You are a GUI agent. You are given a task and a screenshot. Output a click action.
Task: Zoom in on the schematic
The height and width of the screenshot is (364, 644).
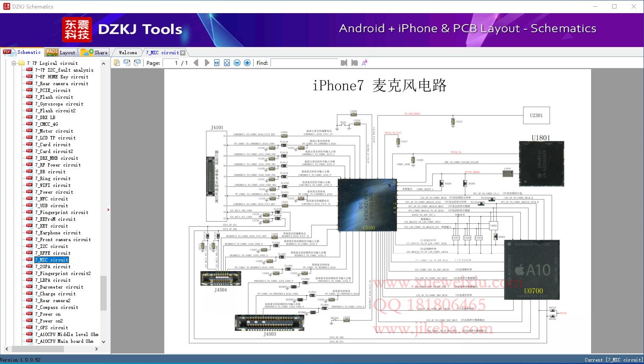click(247, 63)
